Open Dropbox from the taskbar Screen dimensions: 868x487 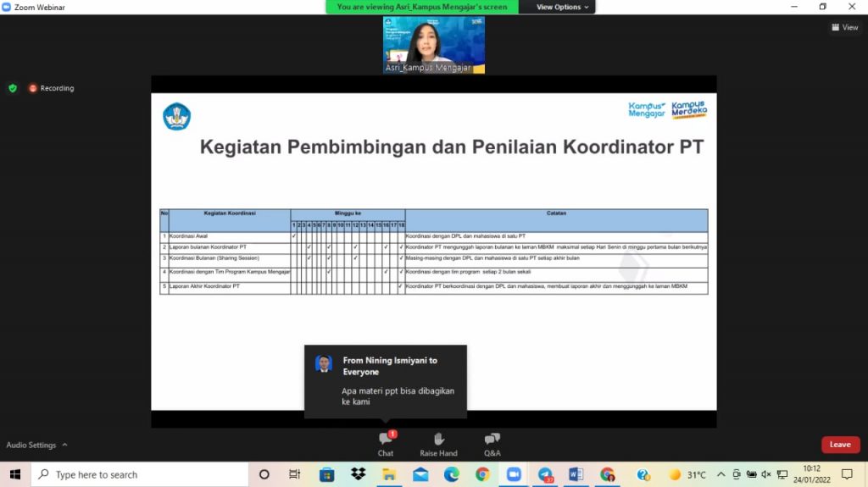click(358, 474)
